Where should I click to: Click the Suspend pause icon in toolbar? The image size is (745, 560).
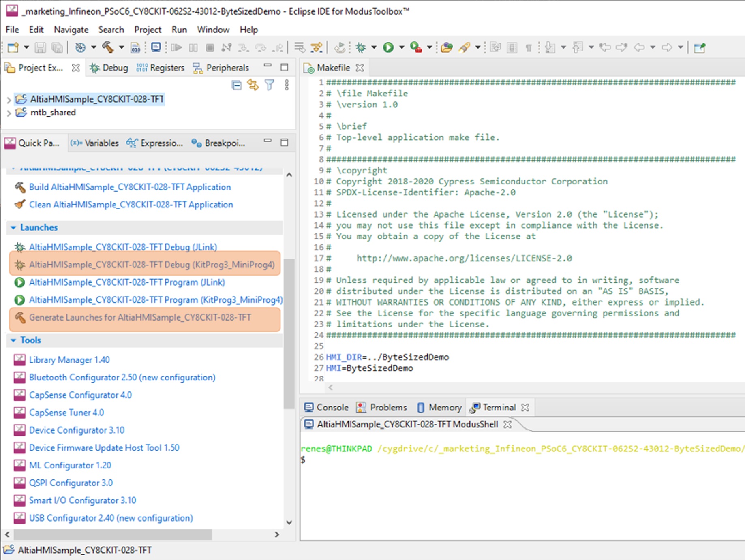[193, 47]
